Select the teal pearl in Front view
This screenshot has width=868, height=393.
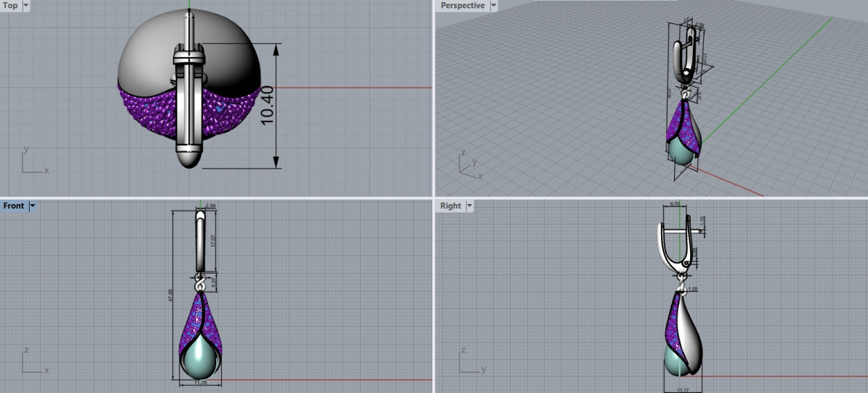(200, 360)
